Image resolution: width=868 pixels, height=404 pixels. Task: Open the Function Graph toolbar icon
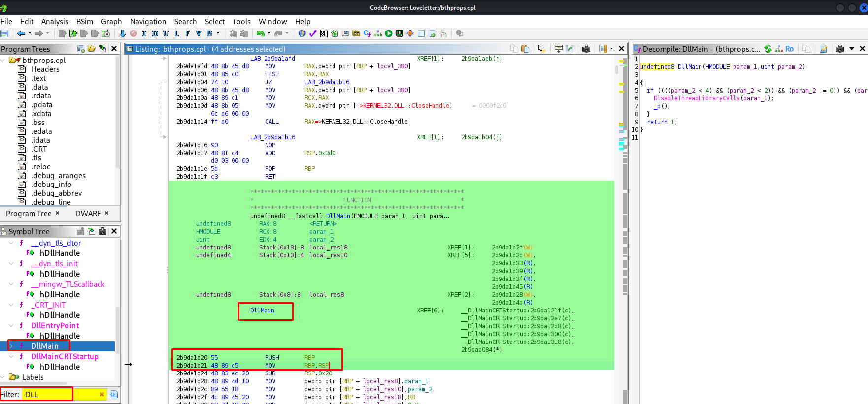[x=378, y=33]
